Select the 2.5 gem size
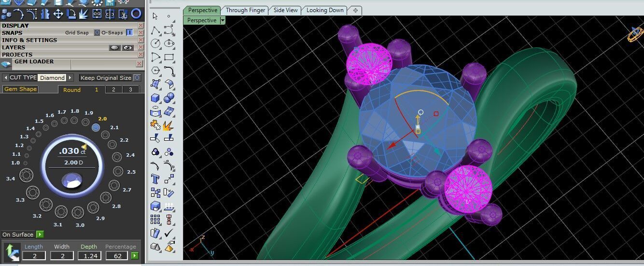 (x=118, y=172)
